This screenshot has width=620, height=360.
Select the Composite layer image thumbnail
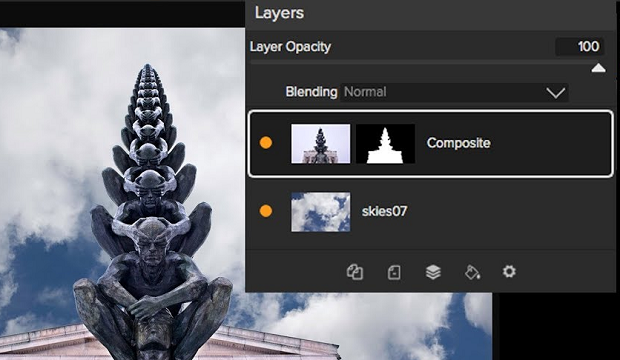(x=321, y=144)
